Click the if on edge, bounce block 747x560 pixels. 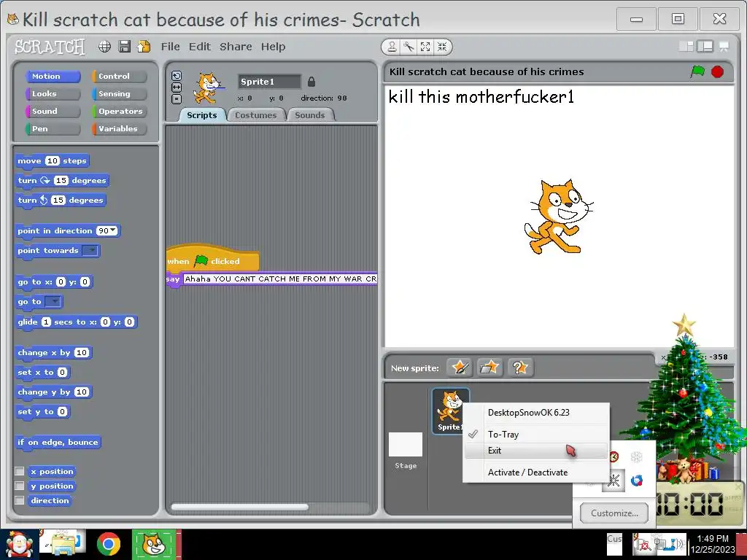point(58,442)
